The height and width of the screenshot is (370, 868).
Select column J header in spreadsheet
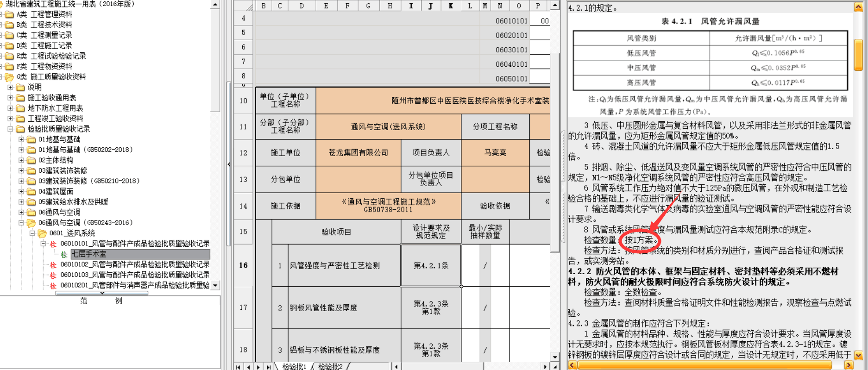tap(431, 6)
